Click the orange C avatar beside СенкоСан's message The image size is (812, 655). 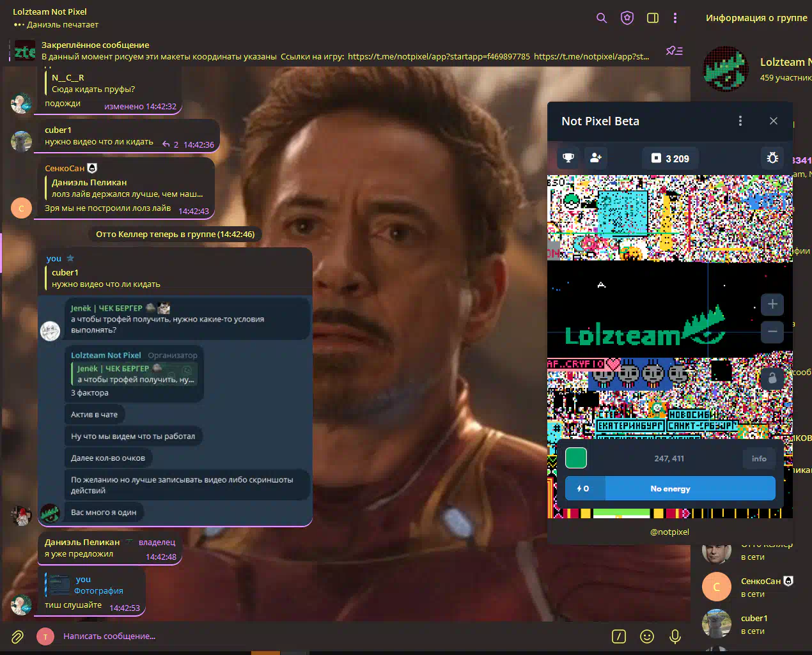tap(21, 208)
